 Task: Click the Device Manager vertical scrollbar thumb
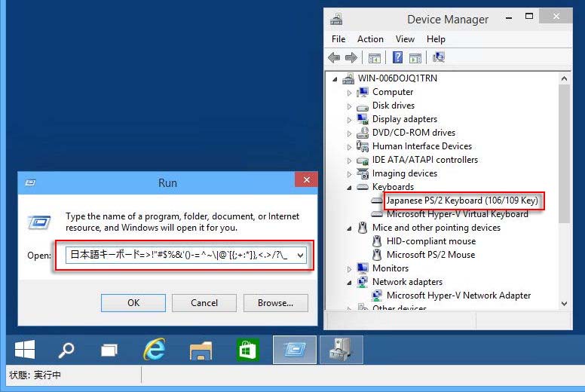point(564,154)
